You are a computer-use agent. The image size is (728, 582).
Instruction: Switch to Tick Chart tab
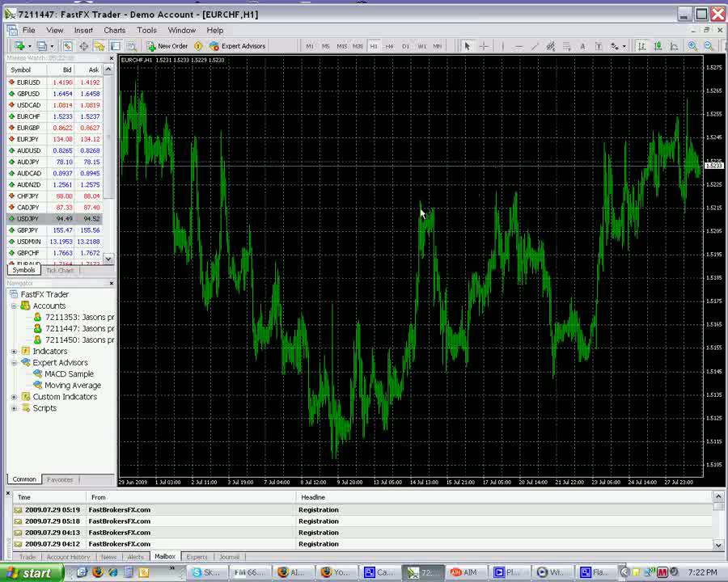pyautogui.click(x=60, y=270)
